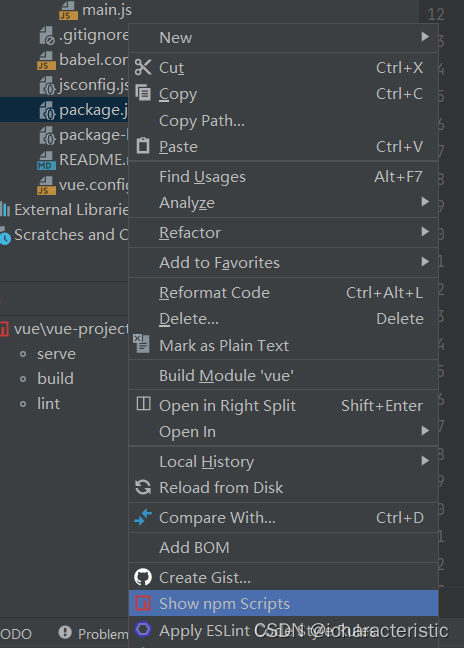Click line number 12 in editor gutter
Viewport: 464px width, 648px height.
tap(436, 14)
